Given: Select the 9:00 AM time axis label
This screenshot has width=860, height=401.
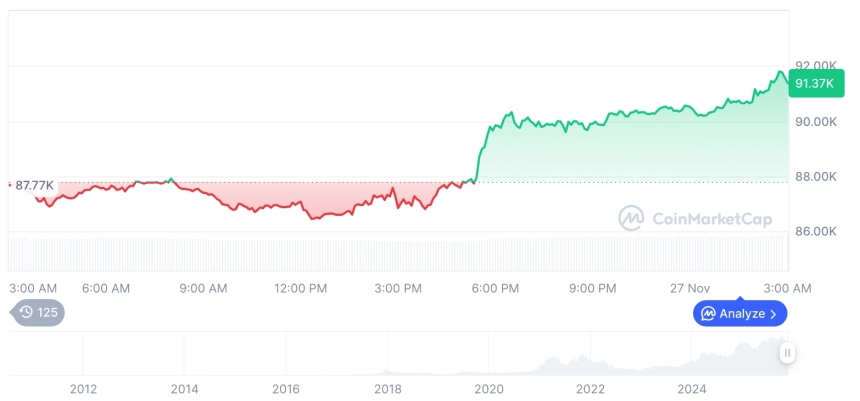Looking at the screenshot, I should (x=203, y=288).
